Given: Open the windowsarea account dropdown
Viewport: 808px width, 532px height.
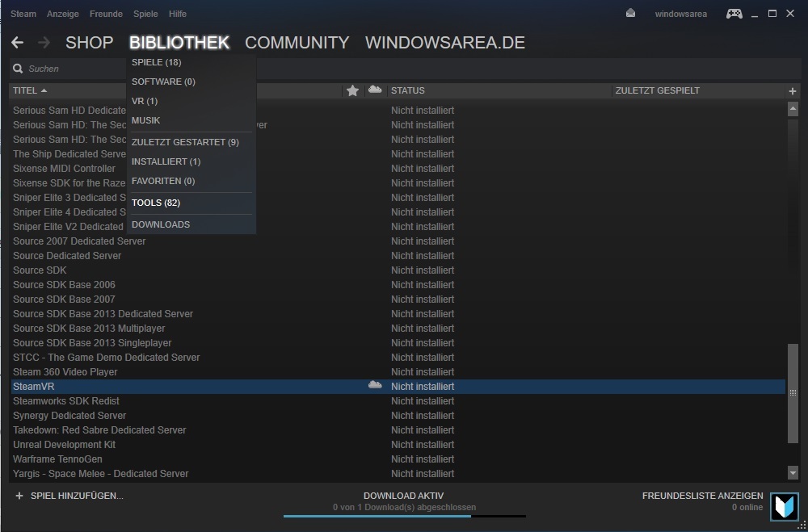Looking at the screenshot, I should tap(680, 14).
